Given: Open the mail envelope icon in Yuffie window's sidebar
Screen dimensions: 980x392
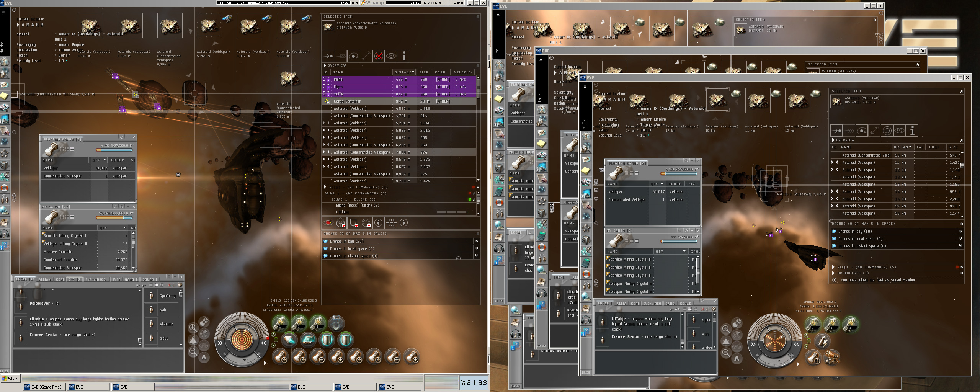Looking at the screenshot, I should pos(586,159).
